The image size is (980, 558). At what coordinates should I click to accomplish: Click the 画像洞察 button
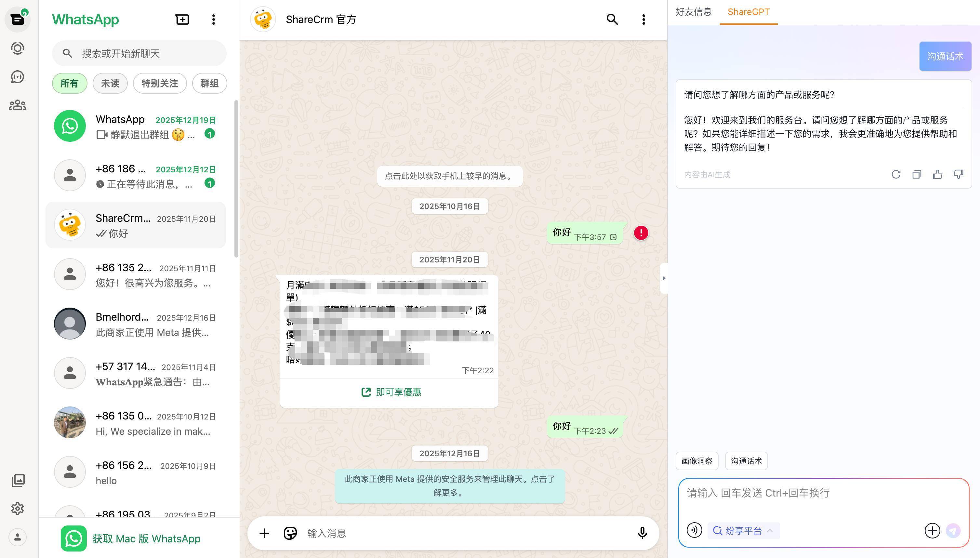click(696, 461)
